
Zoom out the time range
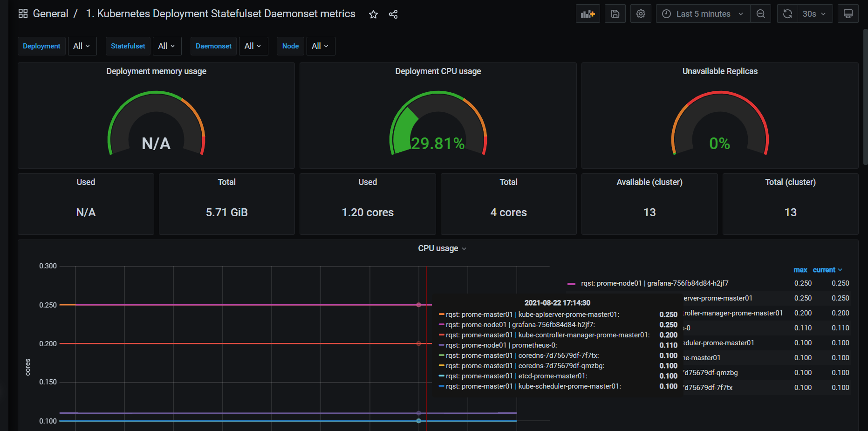coord(761,14)
